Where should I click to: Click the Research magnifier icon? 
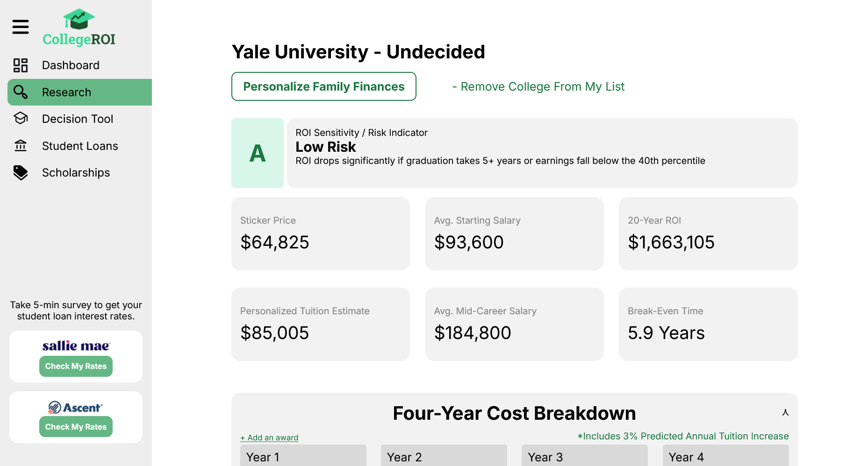pos(21,92)
